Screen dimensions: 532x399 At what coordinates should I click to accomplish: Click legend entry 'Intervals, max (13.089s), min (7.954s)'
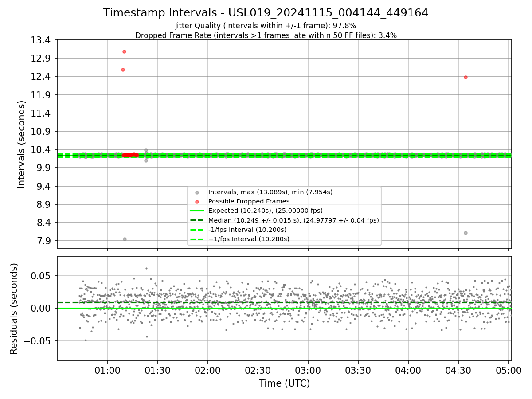coord(270,192)
